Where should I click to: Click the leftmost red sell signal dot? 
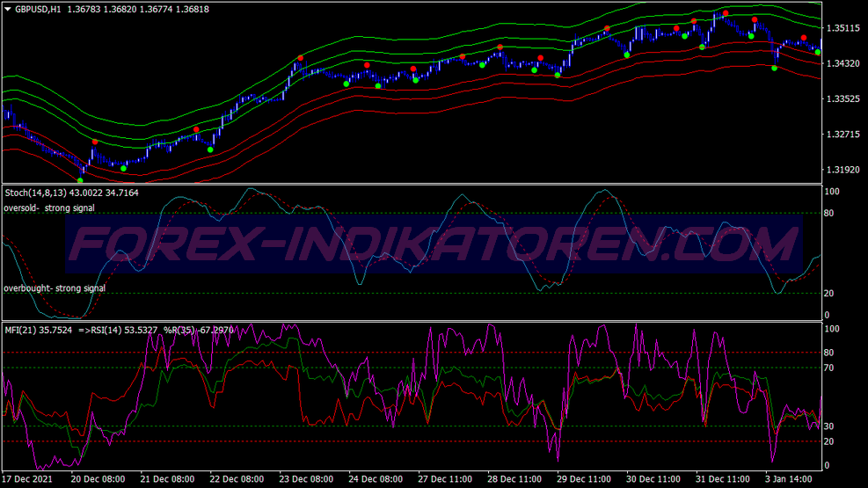point(95,142)
